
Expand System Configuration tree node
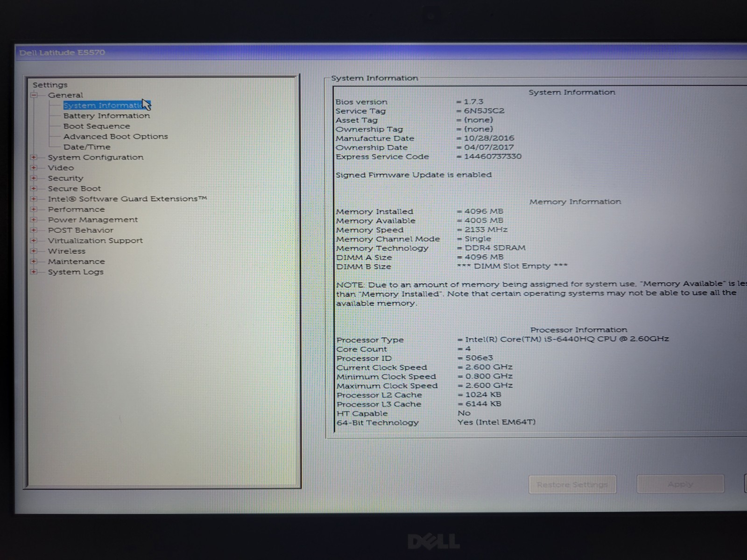[x=34, y=157]
